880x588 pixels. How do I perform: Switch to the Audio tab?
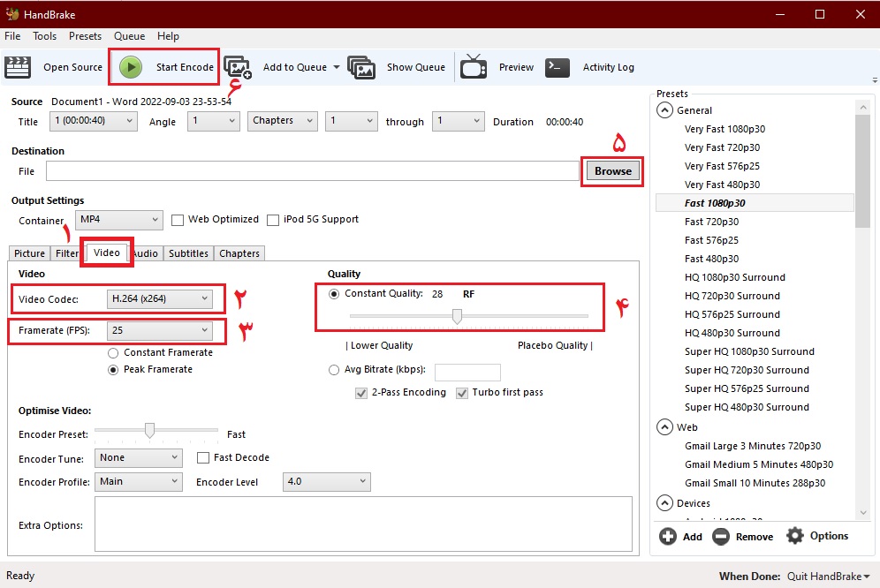(146, 254)
